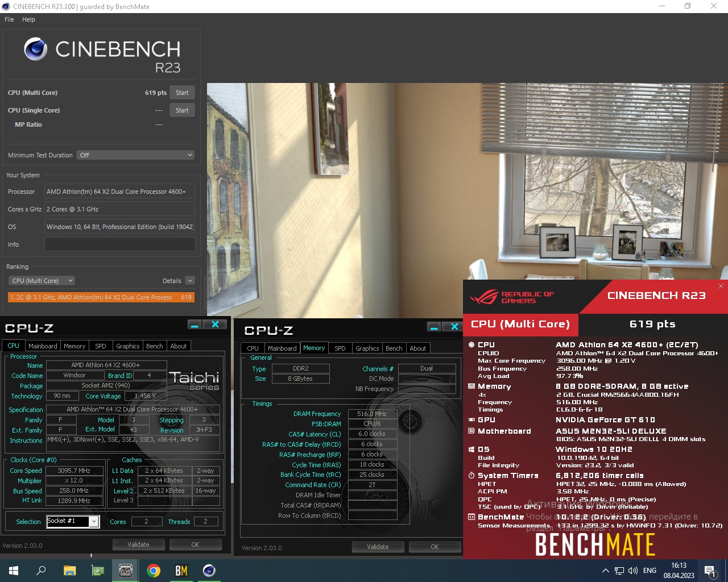Image resolution: width=728 pixels, height=582 pixels.
Task: Click the Cinebench R23 sphere logo
Action: click(x=35, y=49)
